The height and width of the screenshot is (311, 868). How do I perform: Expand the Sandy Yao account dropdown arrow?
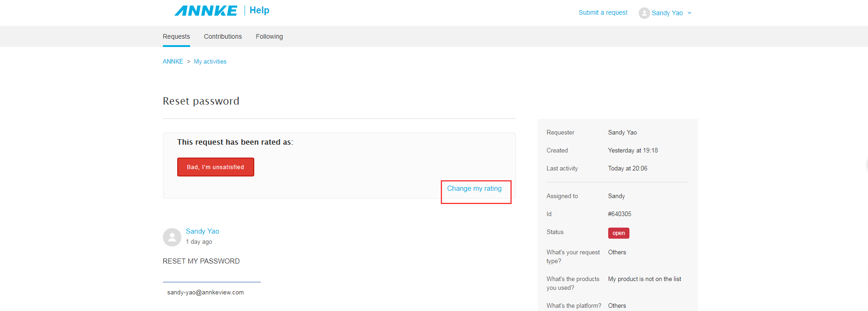pos(689,13)
